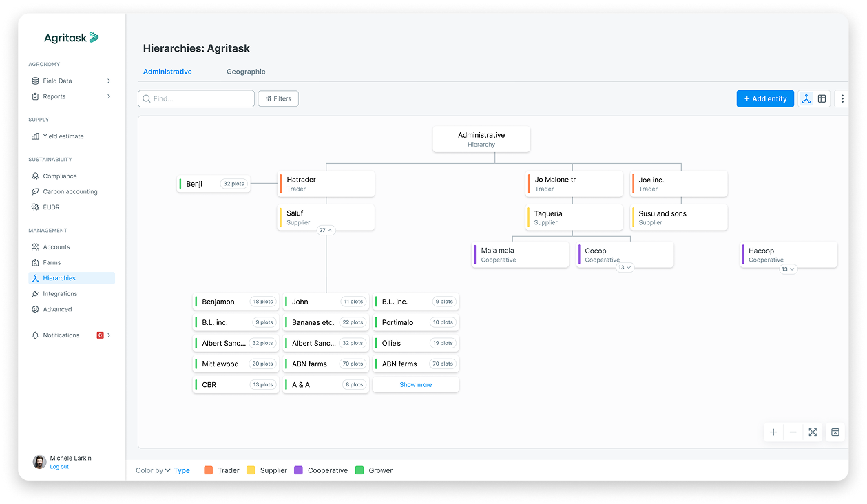This screenshot has height=504, width=867.
Task: Select the Benjamon grower card
Action: 236,302
